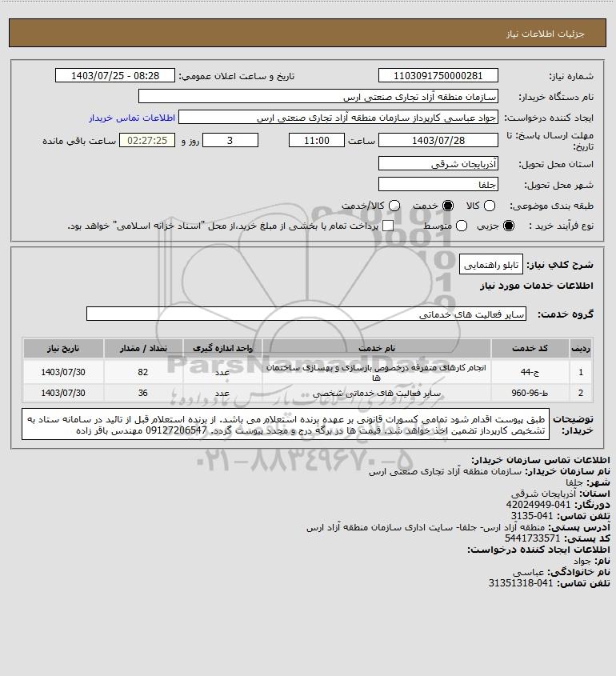
Task: Click the quantity cell 82
Action: [x=143, y=372]
